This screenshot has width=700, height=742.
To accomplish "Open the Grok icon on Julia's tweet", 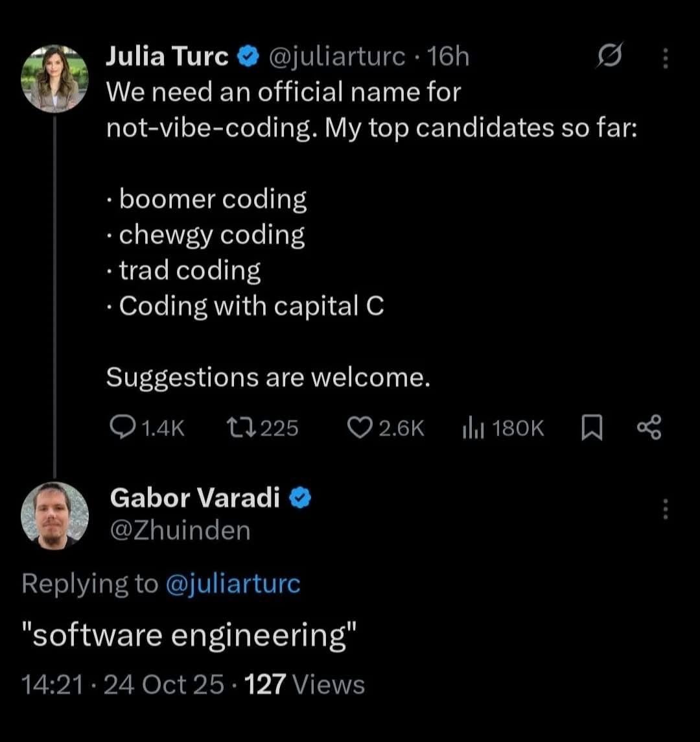I will [612, 58].
